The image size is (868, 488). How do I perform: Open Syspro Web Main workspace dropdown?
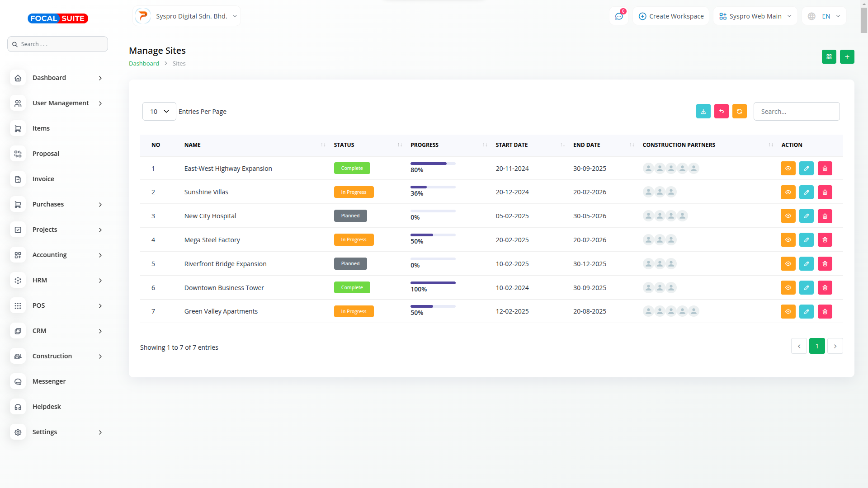(x=755, y=16)
